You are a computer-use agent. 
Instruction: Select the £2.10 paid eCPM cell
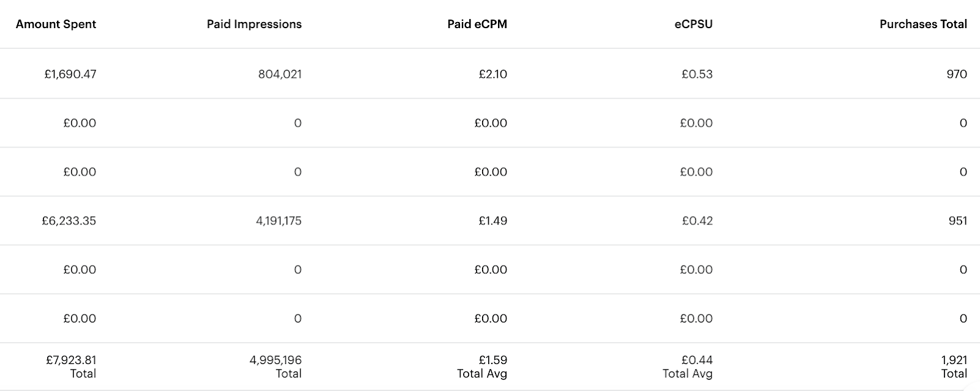(x=492, y=74)
